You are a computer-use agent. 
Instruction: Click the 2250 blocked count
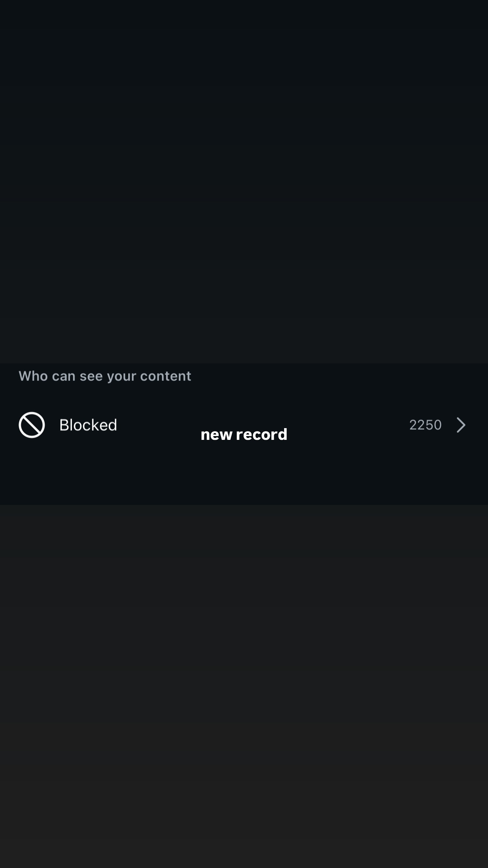tap(425, 425)
